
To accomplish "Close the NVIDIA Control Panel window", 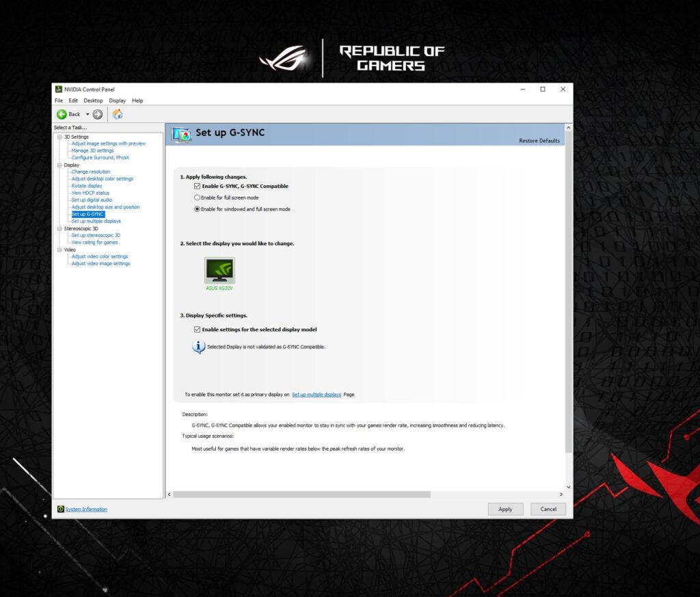I will coord(563,89).
